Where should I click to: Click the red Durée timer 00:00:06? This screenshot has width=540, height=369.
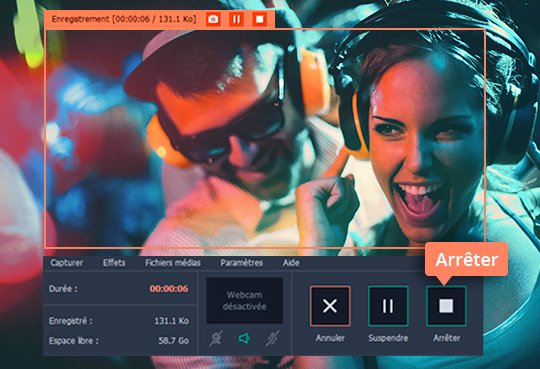click(169, 288)
